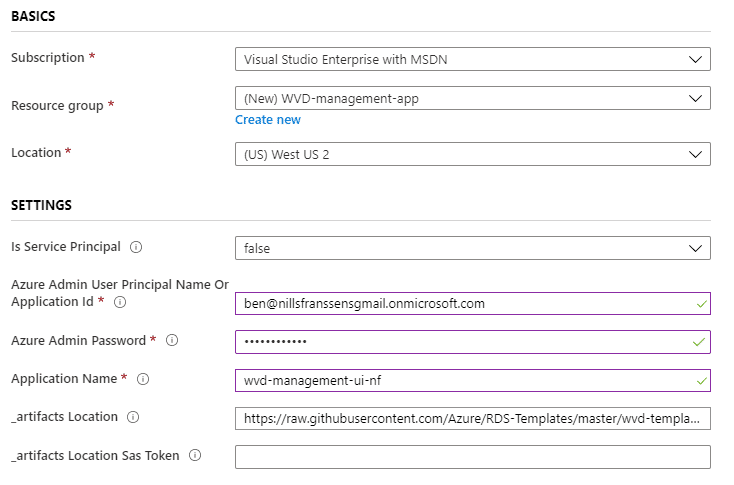This screenshot has height=485, width=734.
Task: Click the Create new resource group link
Action: pyautogui.click(x=268, y=120)
